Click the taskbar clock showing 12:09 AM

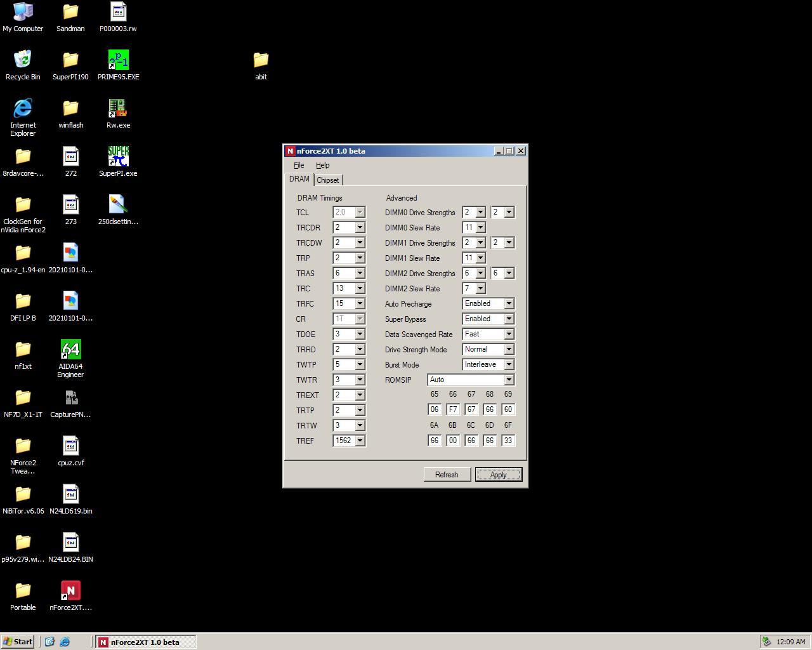pos(790,642)
